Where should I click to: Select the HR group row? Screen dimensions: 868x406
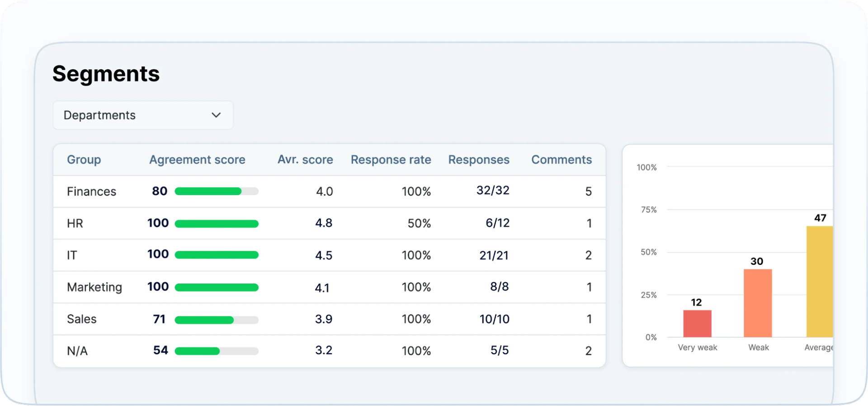[x=329, y=223]
